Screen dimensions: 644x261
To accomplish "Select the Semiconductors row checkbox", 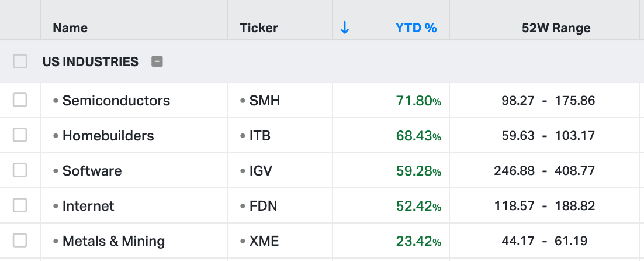I will (x=20, y=101).
